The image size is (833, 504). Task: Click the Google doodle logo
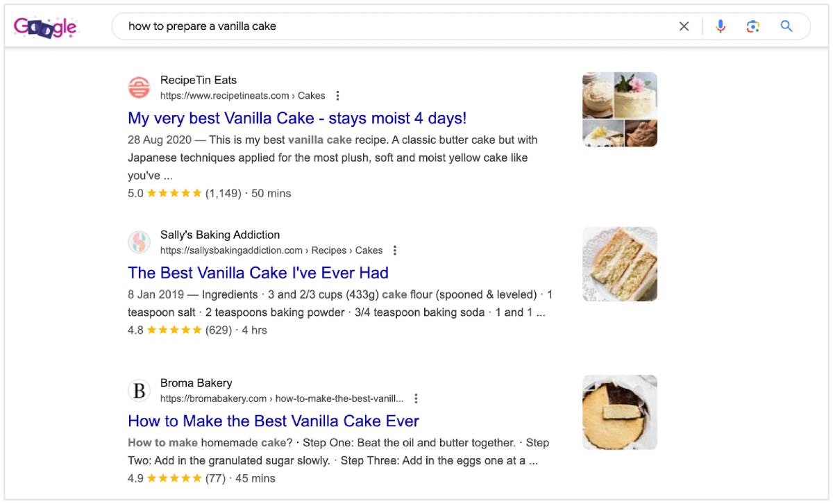tap(45, 27)
